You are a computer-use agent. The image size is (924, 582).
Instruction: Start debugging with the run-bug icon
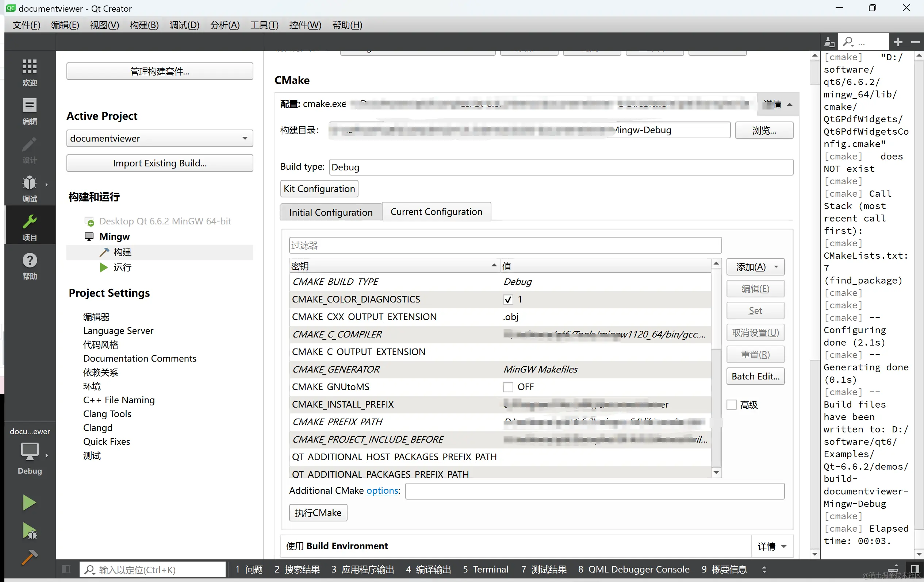[x=30, y=531]
